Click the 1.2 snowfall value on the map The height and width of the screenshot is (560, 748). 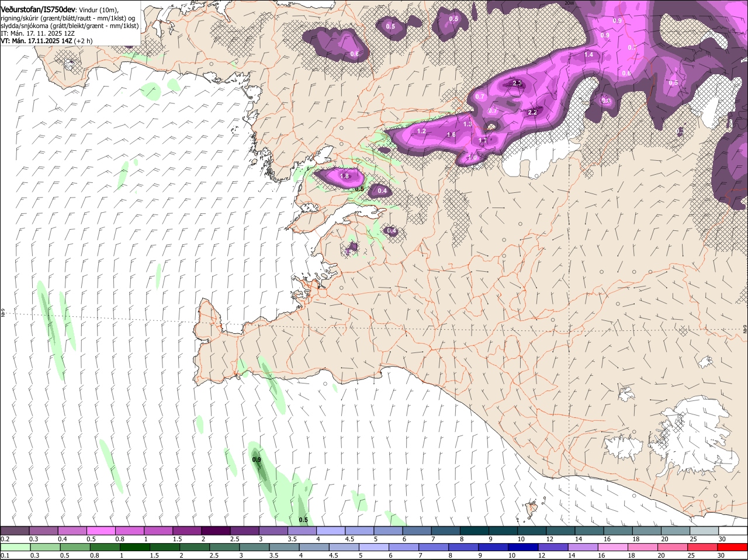[x=421, y=132]
